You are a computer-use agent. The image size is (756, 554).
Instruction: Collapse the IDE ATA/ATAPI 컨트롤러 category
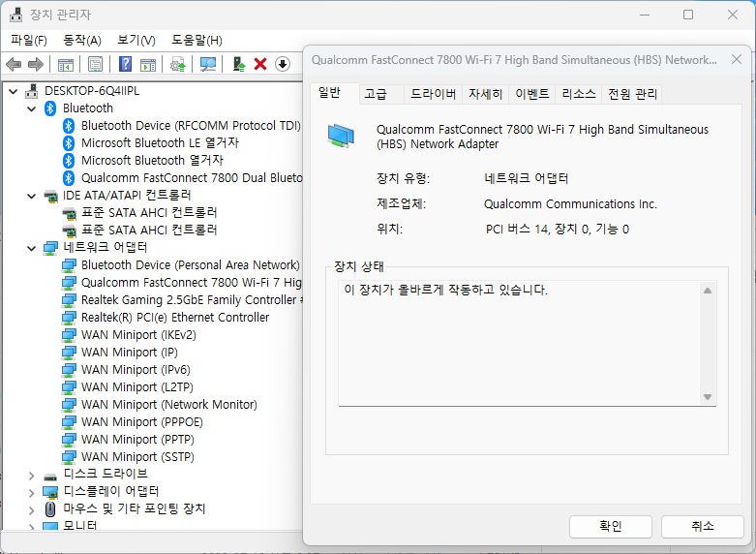[x=32, y=196]
